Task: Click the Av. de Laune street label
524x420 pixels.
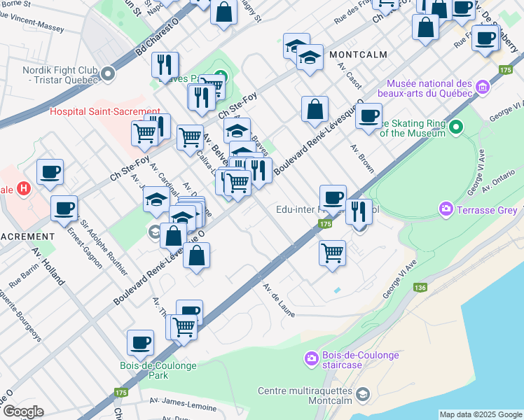Action: click(x=279, y=300)
